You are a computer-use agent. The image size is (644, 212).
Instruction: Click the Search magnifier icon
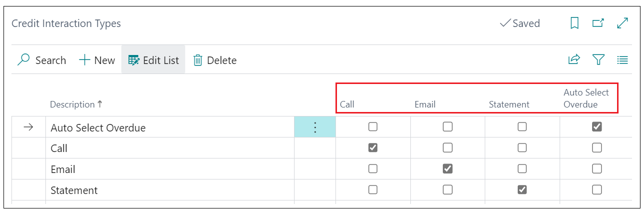coord(23,60)
